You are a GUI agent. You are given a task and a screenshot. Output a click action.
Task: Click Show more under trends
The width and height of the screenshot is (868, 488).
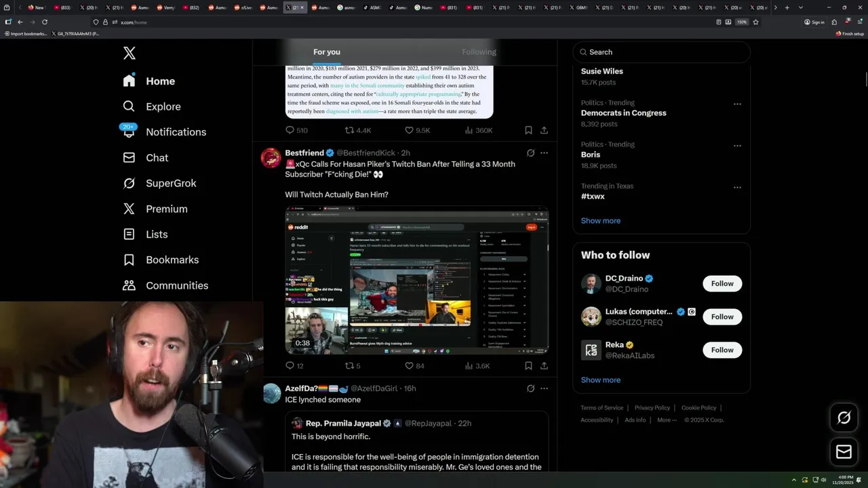[601, 221]
